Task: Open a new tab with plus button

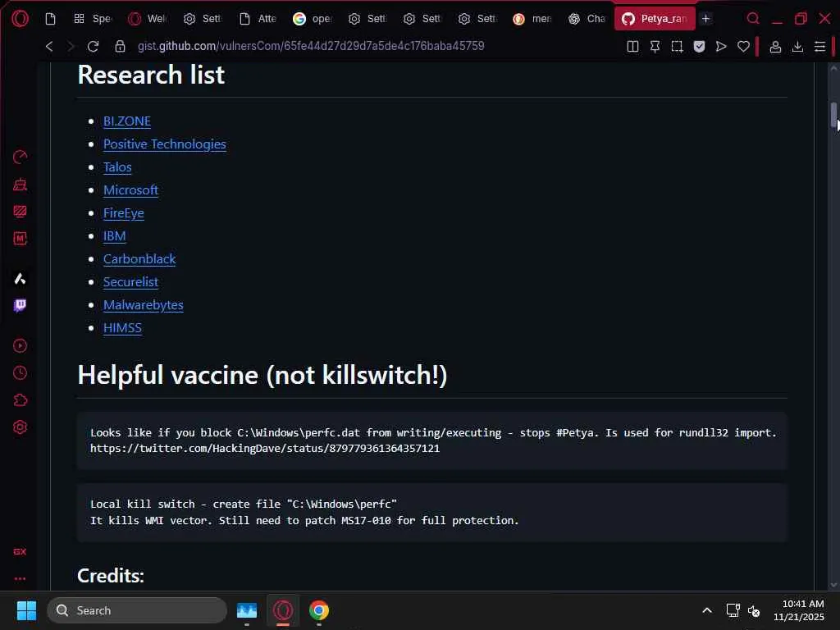Action: coord(706,19)
